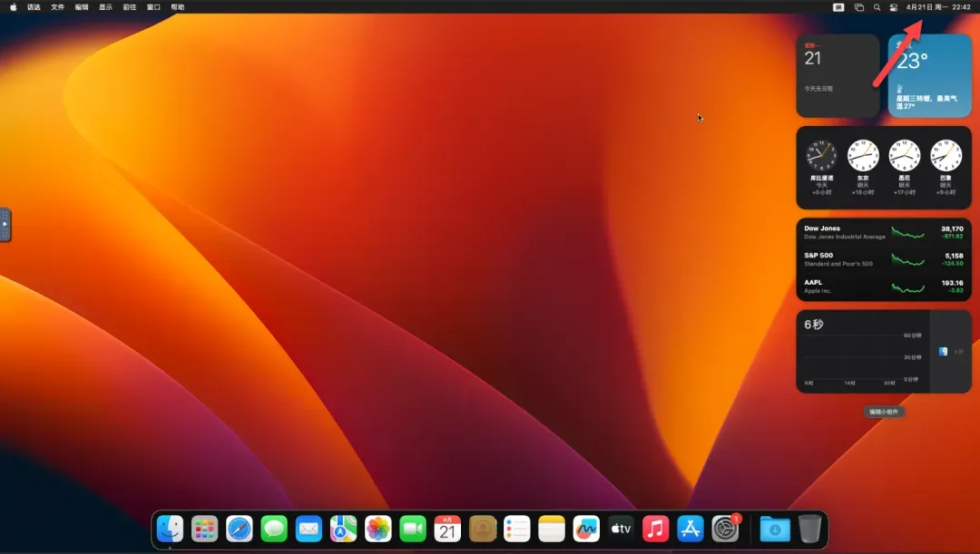This screenshot has height=554, width=980.
Task: Open the 访达 menu
Action: (34, 7)
